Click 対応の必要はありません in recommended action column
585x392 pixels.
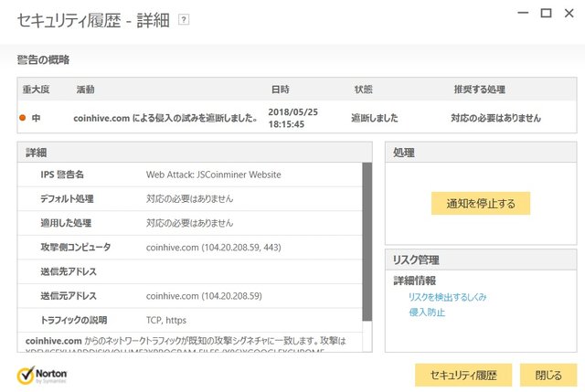tap(495, 118)
